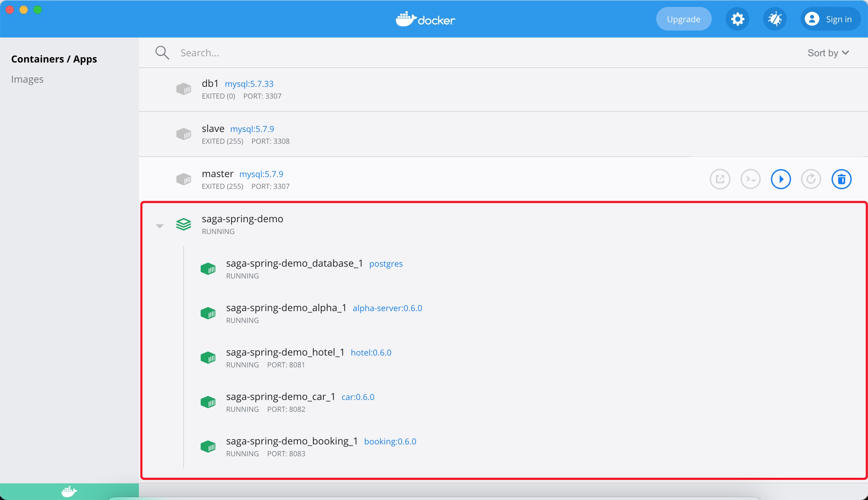Screen dimensions: 868x500
Task: Click EXITED (0) status of db1
Action: [x=219, y=96]
